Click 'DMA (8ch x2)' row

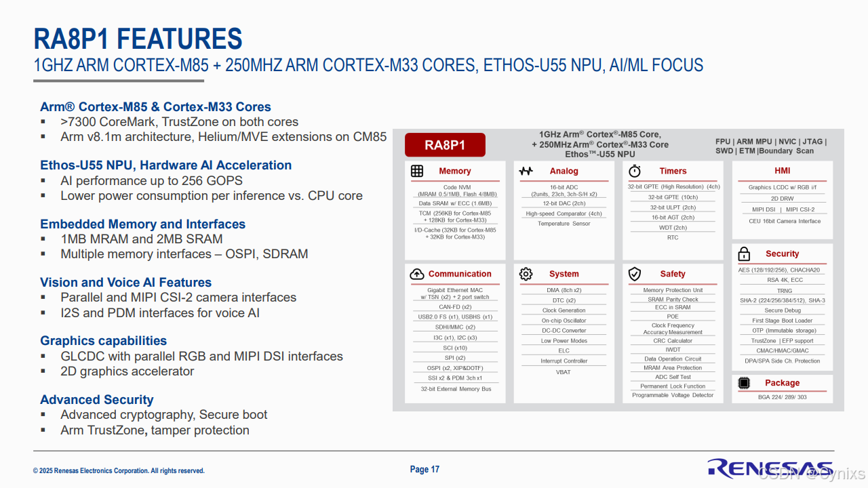pyautogui.click(x=564, y=290)
